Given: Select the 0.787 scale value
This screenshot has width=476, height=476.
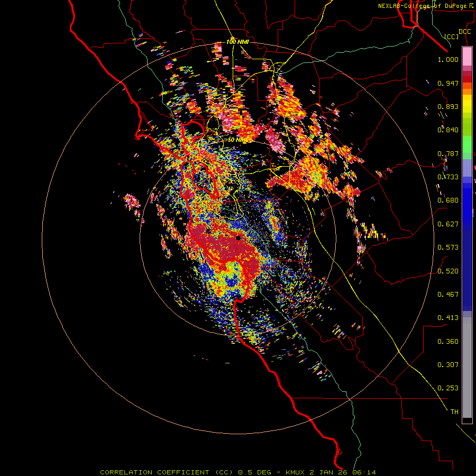Looking at the screenshot, I should click(448, 153).
